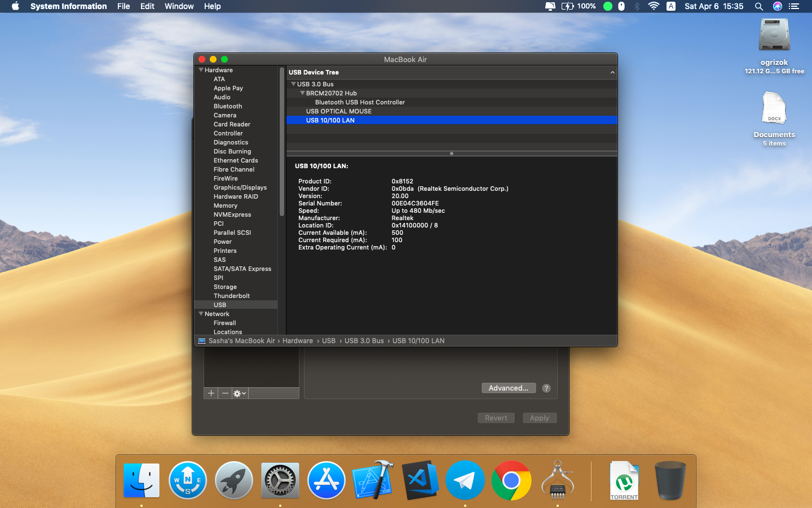Select Bluetooth in Hardware sidebar
Viewport: 812px width, 508px height.
click(228, 106)
